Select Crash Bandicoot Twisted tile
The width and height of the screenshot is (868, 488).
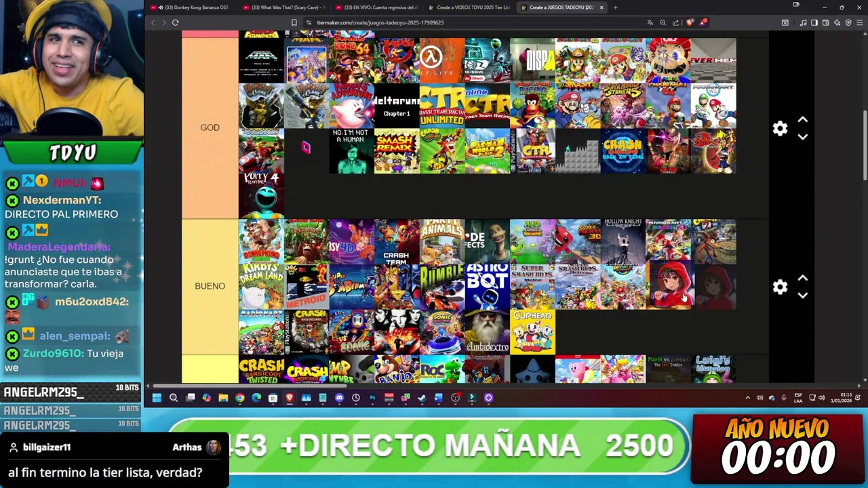point(261,369)
